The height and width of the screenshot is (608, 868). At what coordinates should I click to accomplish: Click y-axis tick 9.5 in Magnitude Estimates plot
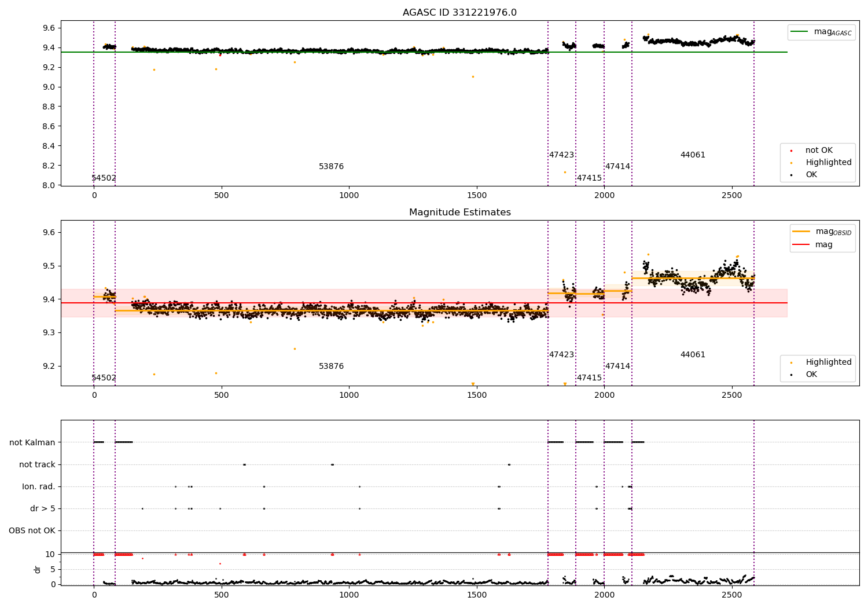tap(49, 266)
